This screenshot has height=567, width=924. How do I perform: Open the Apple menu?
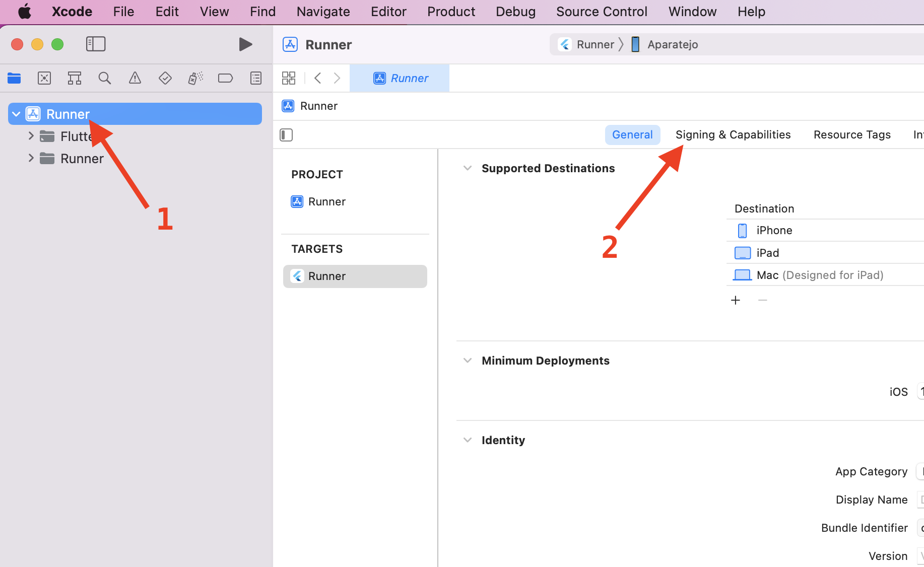pyautogui.click(x=24, y=11)
